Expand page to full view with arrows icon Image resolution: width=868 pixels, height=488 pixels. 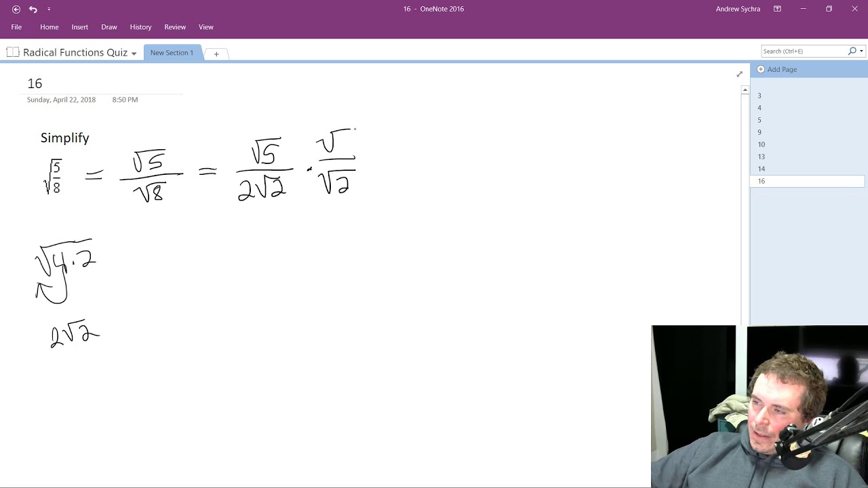point(739,74)
